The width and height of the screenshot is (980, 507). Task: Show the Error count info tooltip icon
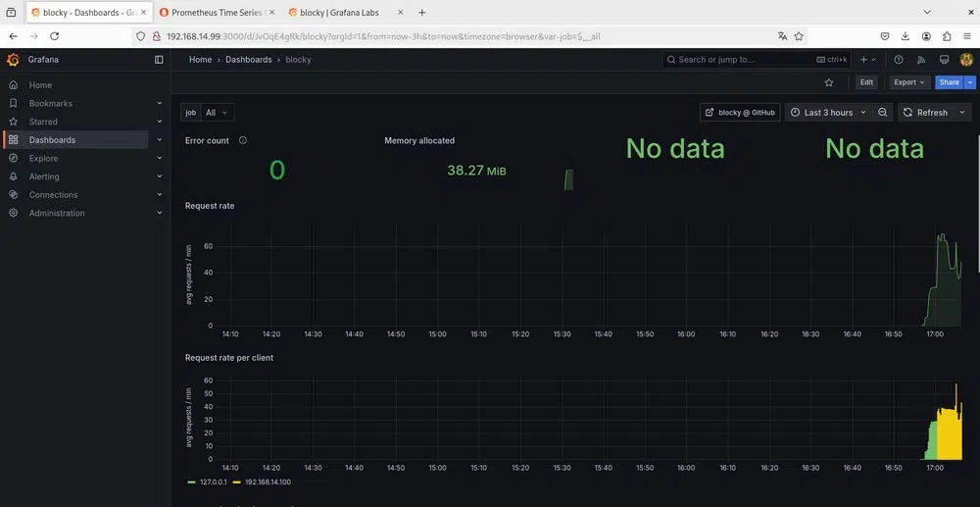point(243,140)
